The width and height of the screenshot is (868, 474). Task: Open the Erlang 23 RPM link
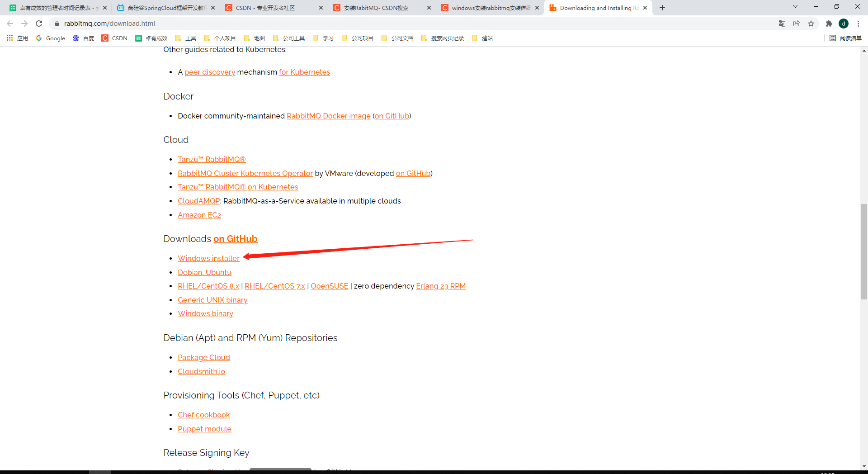[x=441, y=286]
